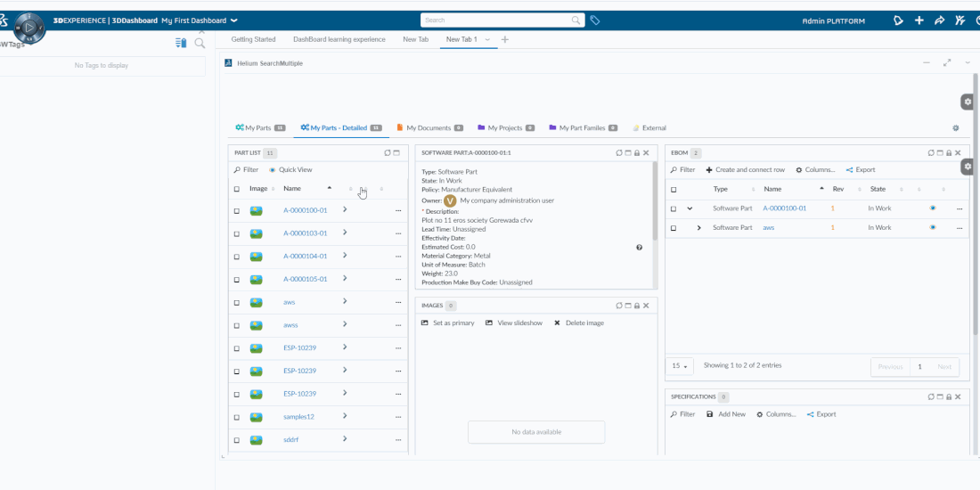The image size is (980, 490).
Task: Collapse the A-0000100-01 EBOM row
Action: [x=690, y=208]
